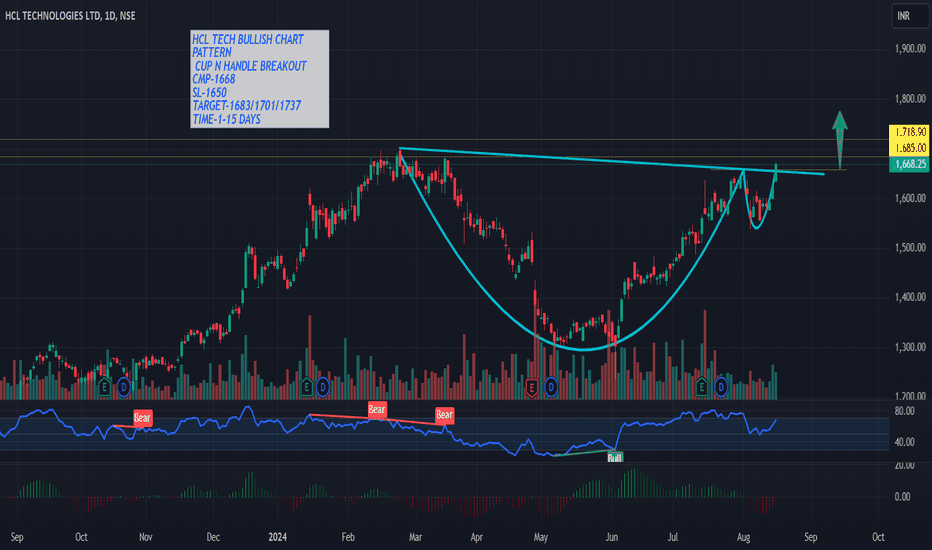Viewport: 932px width, 550px height.
Task: Click the Bull divergence label on the RSI pane
Action: pyautogui.click(x=615, y=457)
